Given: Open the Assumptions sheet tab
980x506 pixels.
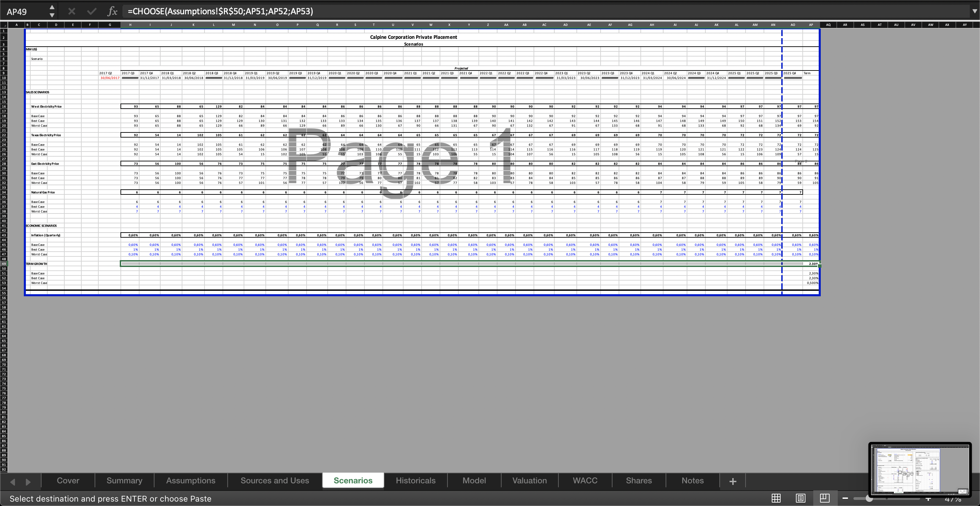Looking at the screenshot, I should [191, 480].
